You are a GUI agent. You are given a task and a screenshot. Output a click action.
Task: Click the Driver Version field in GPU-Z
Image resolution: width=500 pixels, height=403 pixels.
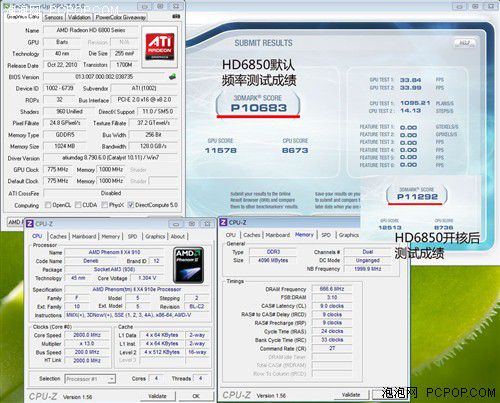(x=111, y=158)
